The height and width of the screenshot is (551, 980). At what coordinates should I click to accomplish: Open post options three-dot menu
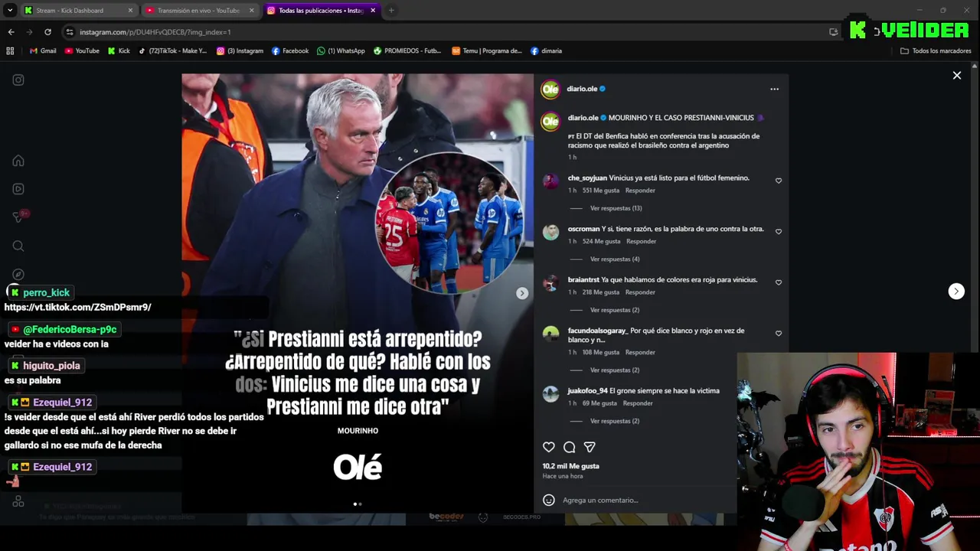pyautogui.click(x=774, y=89)
